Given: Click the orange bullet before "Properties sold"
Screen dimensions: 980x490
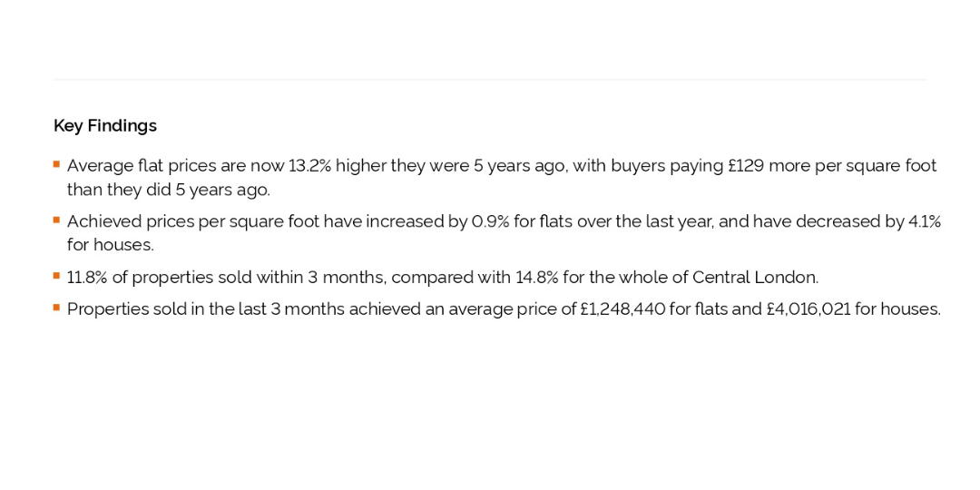Looking at the screenshot, I should coord(56,308).
